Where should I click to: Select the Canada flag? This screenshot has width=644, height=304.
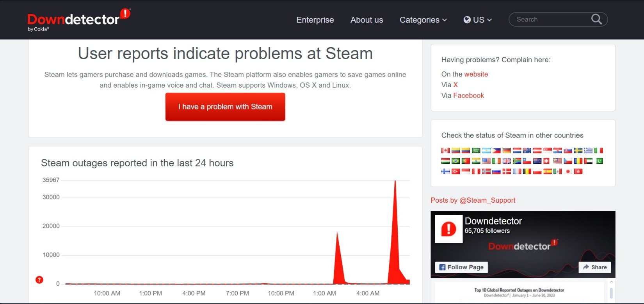[445, 150]
